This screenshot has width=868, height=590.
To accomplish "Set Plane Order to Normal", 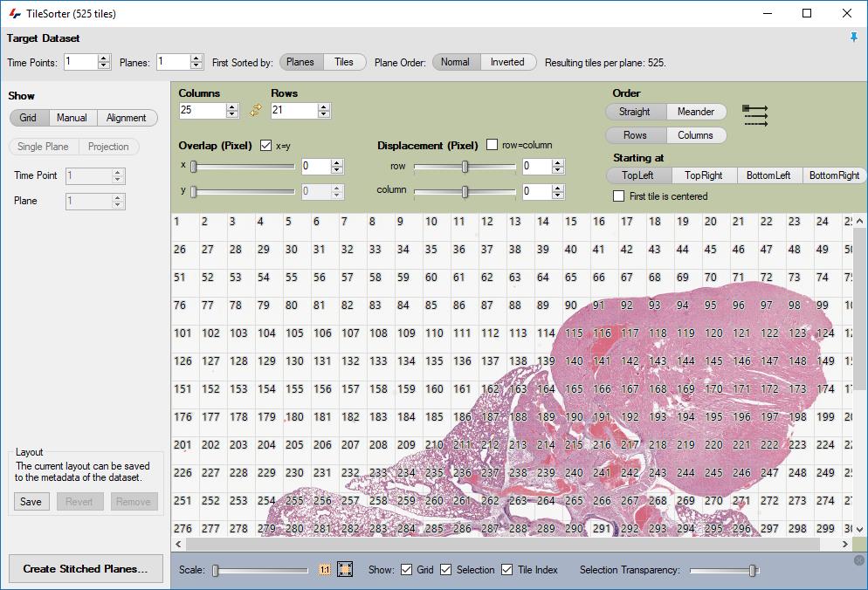I will (x=456, y=62).
